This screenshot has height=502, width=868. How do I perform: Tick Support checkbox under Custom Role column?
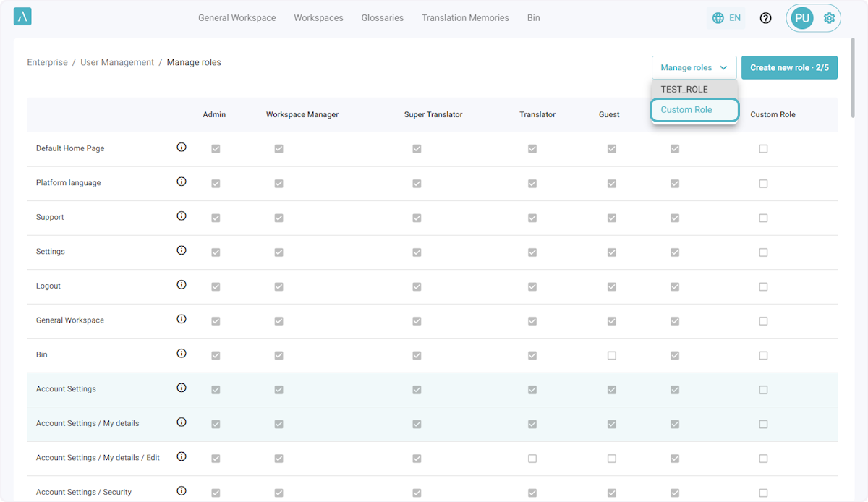coord(763,218)
